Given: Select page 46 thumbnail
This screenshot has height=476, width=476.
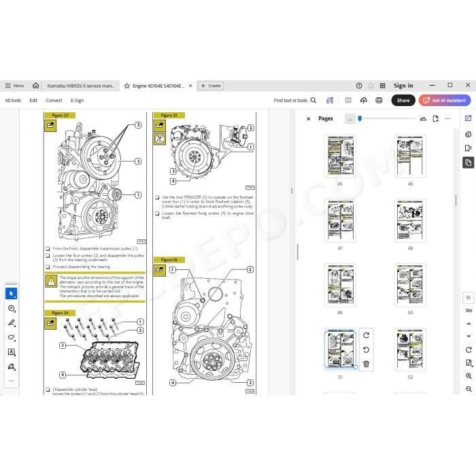Looking at the screenshot, I should click(x=410, y=156).
